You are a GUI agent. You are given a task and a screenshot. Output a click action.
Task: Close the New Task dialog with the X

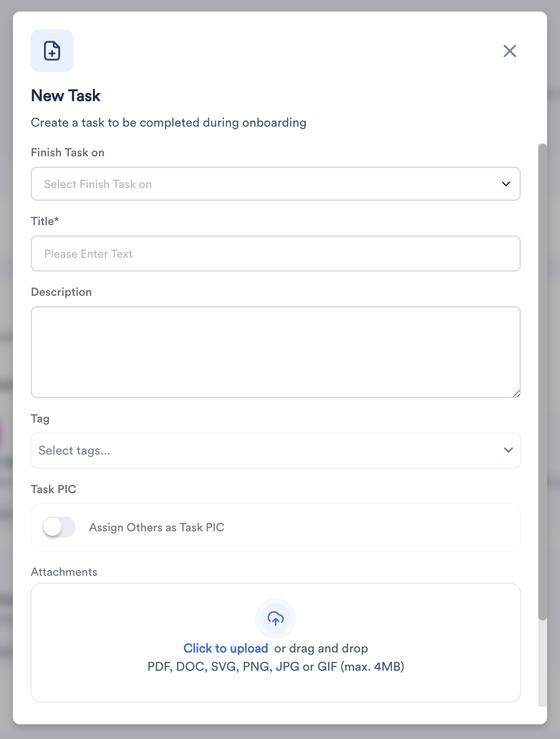(510, 51)
